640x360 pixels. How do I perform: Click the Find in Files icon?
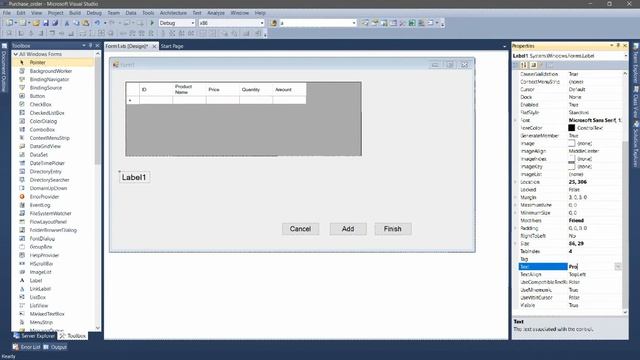coord(274,23)
